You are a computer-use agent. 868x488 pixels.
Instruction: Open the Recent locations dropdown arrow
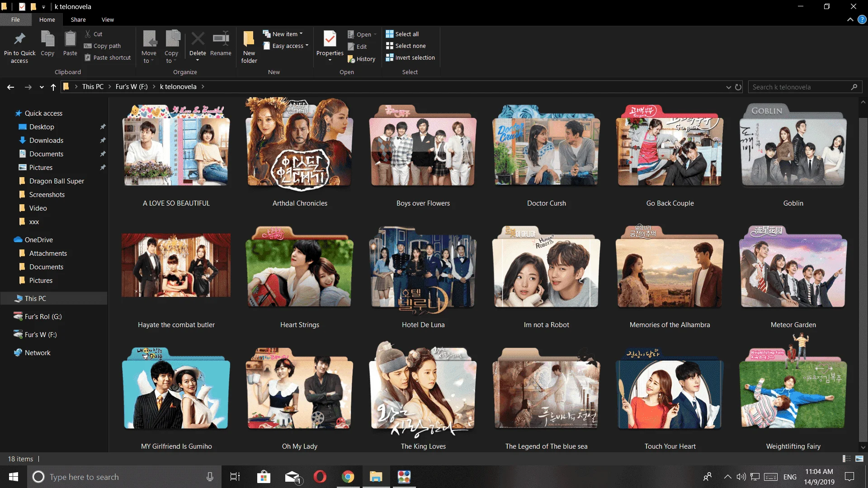click(x=42, y=87)
